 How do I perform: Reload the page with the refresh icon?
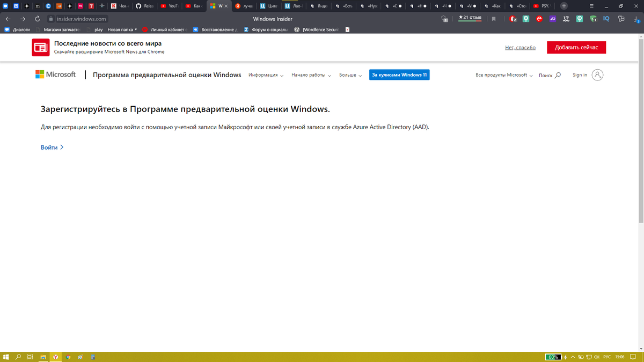[x=37, y=19]
